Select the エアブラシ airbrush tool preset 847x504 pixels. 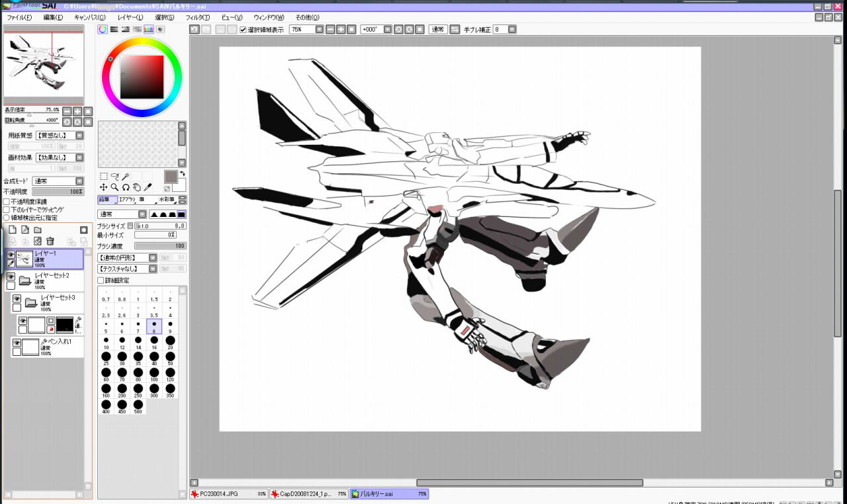(127, 200)
